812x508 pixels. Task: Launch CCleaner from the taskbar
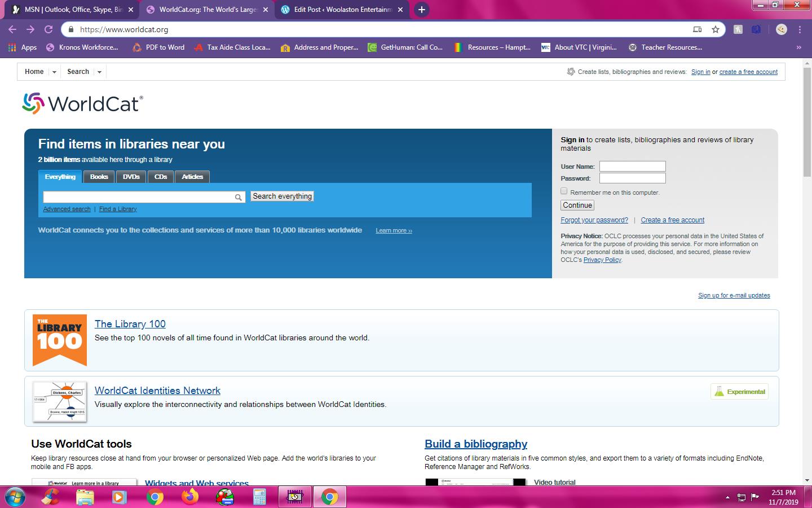click(50, 497)
